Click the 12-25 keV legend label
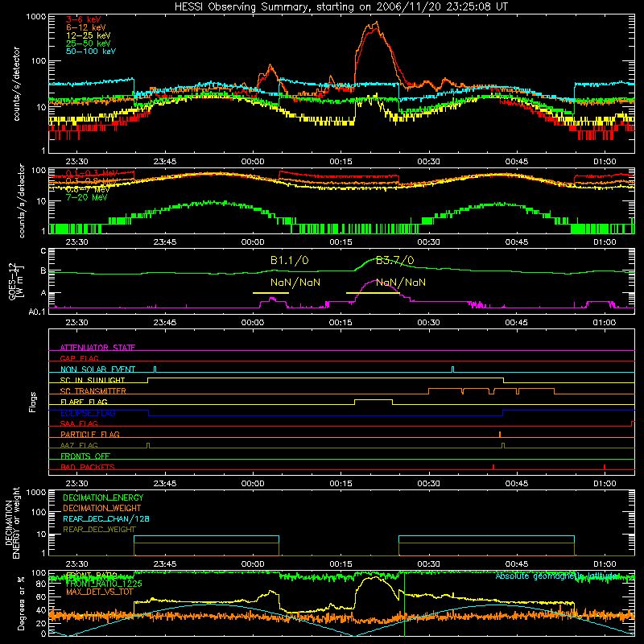 (x=89, y=35)
